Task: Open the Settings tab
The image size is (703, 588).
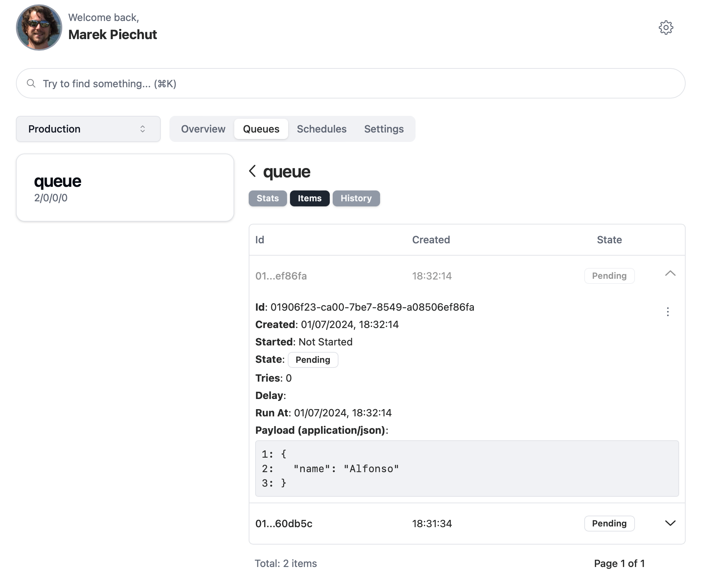Action: 384,129
